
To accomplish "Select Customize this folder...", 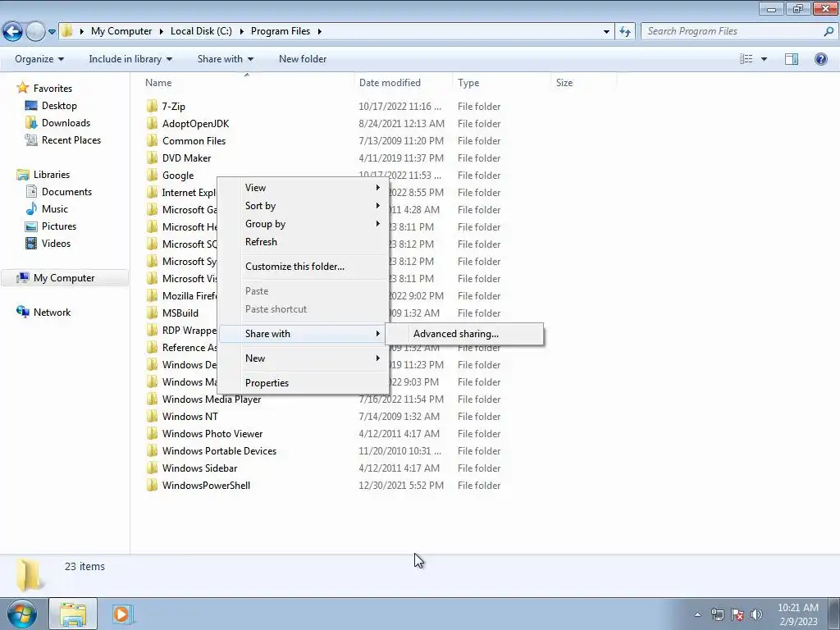I will pos(304,267).
